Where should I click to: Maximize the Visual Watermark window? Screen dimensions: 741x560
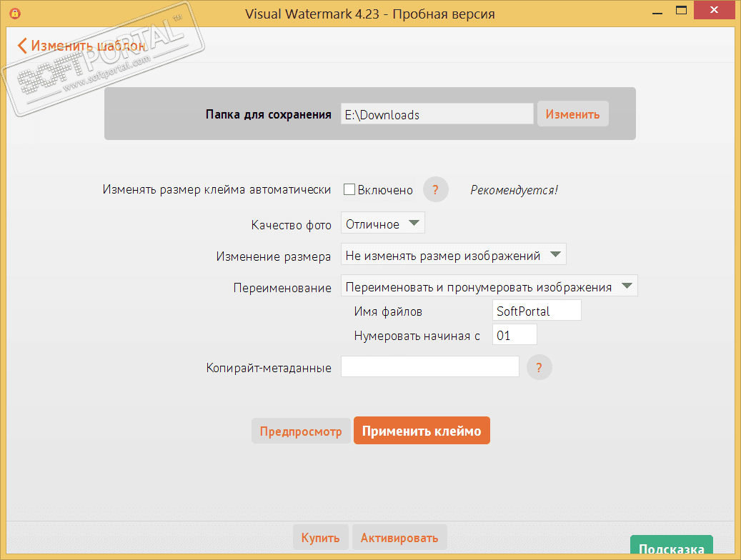pos(681,11)
